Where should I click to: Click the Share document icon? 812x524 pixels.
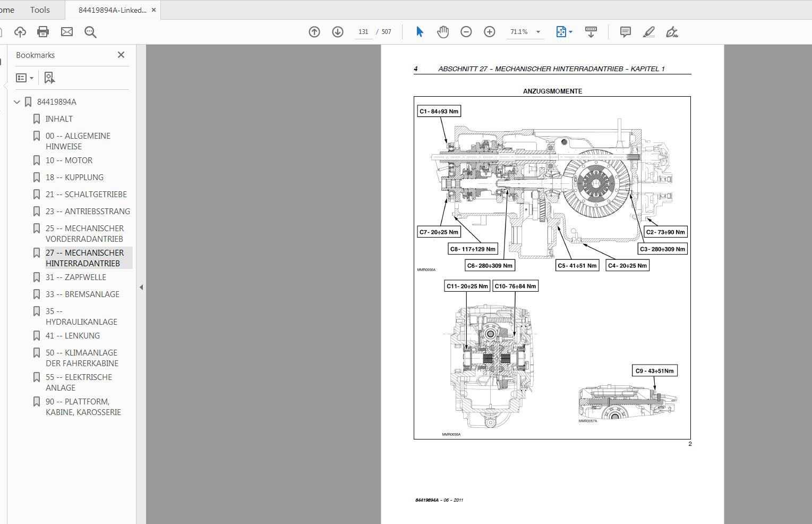[20, 32]
